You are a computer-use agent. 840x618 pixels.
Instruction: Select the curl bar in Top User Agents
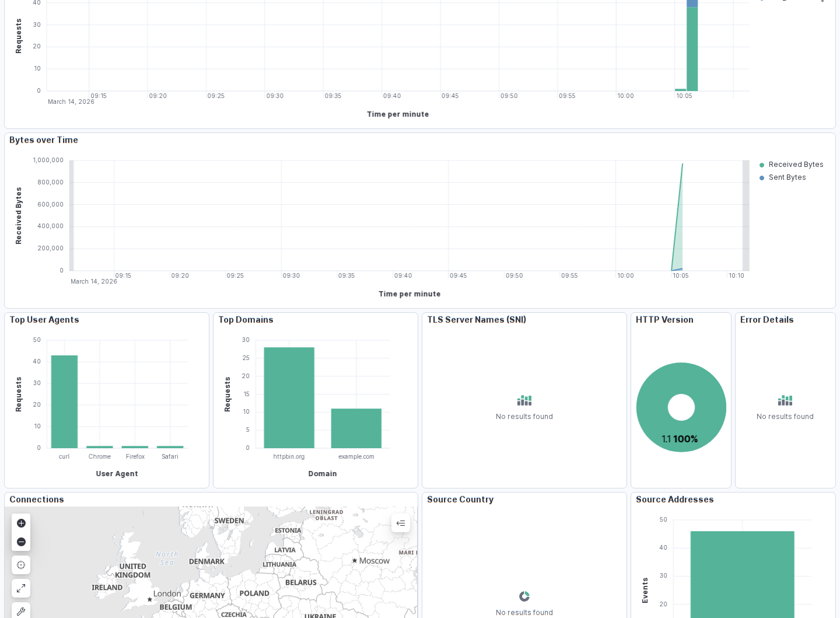pos(64,401)
